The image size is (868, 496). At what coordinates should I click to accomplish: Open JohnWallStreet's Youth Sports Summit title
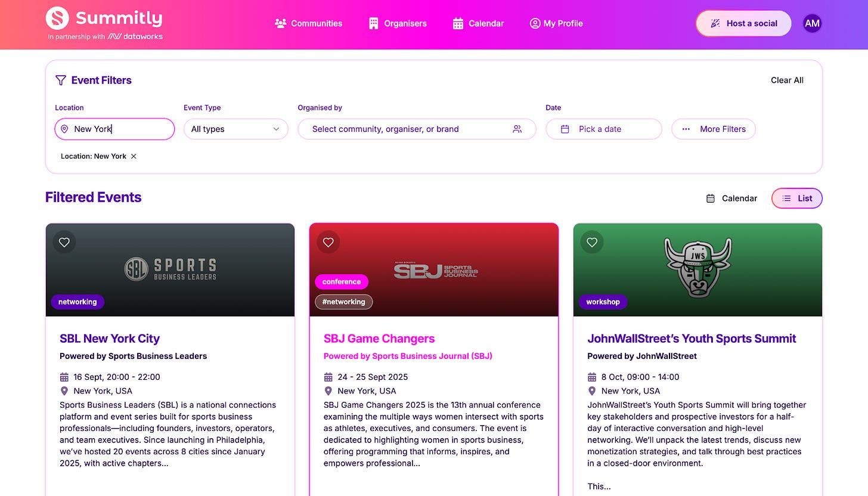(x=692, y=339)
